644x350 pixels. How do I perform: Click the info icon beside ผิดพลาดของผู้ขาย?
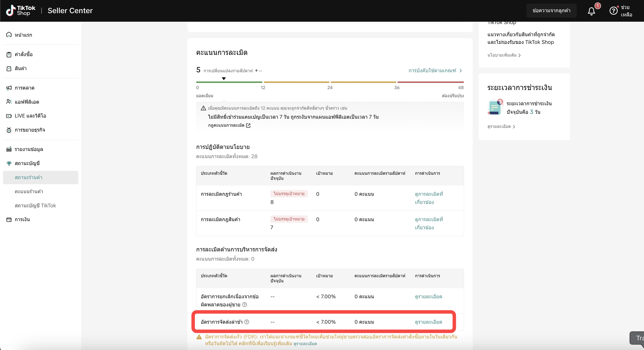click(x=245, y=305)
